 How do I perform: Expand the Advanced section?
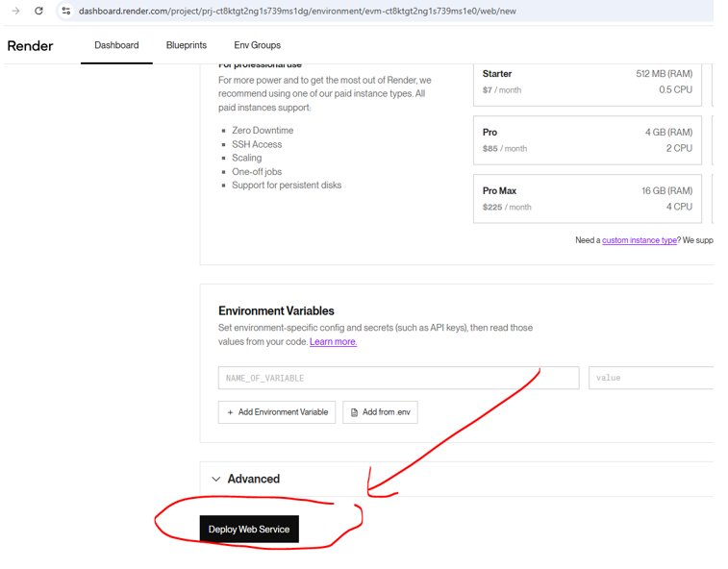pos(254,479)
